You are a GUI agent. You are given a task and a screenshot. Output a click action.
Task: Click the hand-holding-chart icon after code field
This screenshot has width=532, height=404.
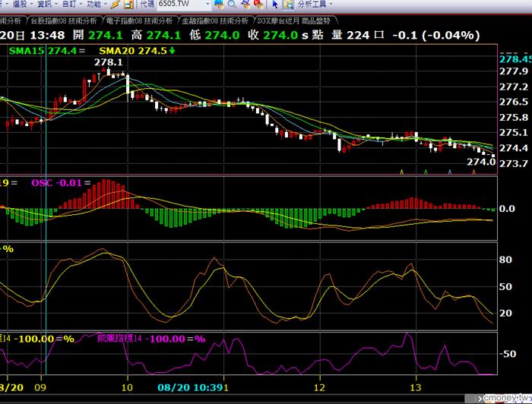coord(219,5)
